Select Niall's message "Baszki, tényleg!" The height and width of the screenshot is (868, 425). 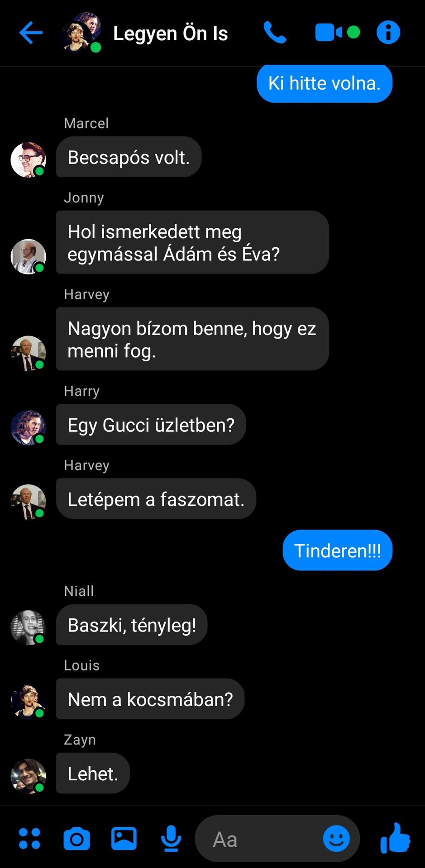click(x=132, y=625)
